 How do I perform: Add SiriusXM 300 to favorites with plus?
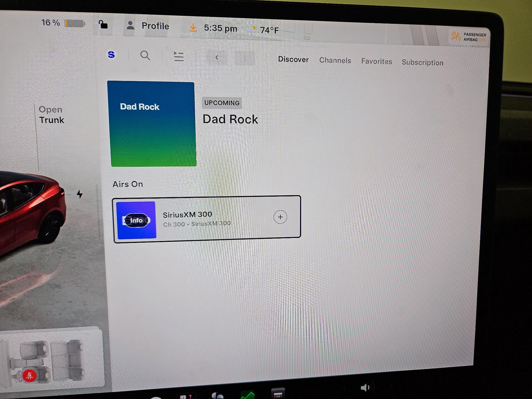(x=280, y=217)
